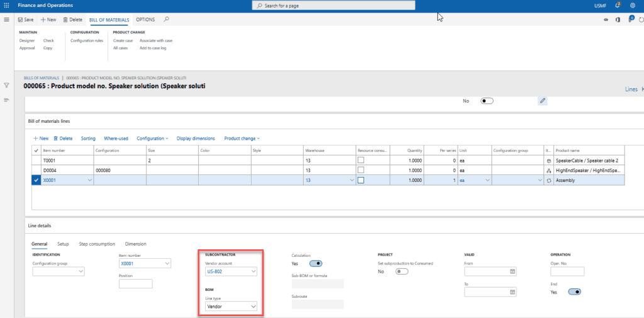Open in Microsoft Office icon
Viewport: 644px width, 318px height.
click(618, 20)
